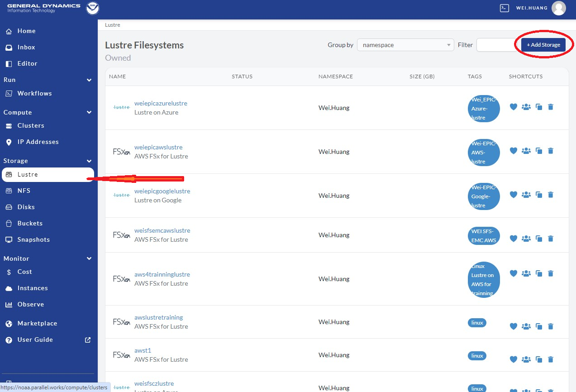Open IP Addresses page
The width and height of the screenshot is (576, 392).
[x=38, y=142]
